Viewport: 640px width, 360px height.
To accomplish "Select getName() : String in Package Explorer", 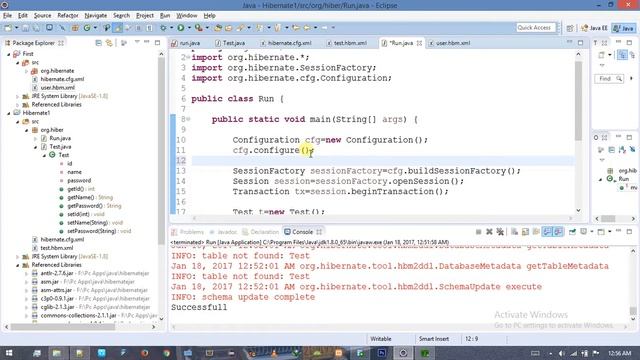I will 90,198.
